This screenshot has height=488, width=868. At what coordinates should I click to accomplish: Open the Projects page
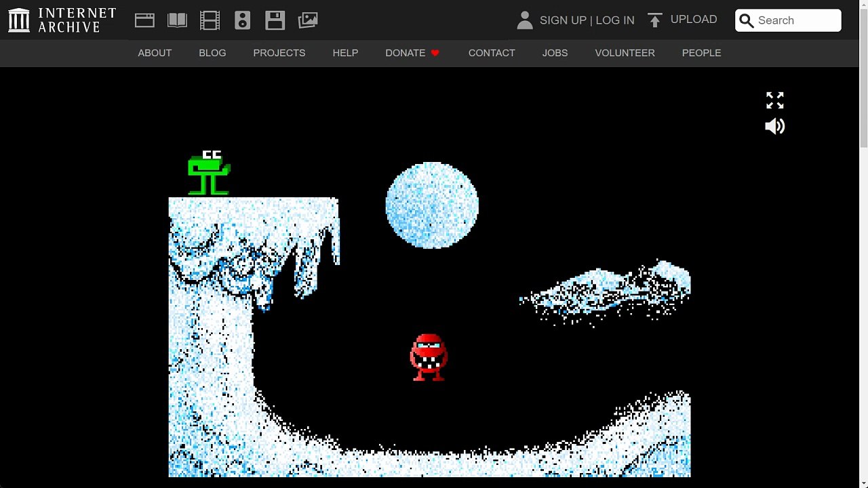(279, 53)
